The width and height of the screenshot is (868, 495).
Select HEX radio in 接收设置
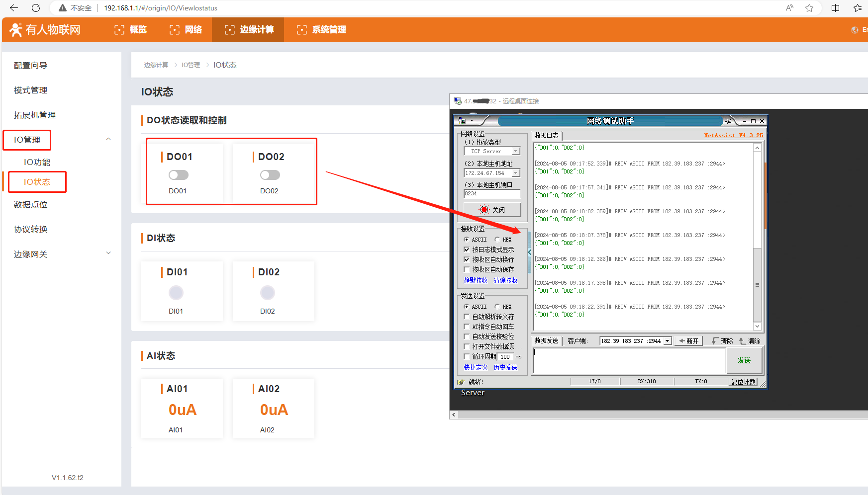click(497, 240)
